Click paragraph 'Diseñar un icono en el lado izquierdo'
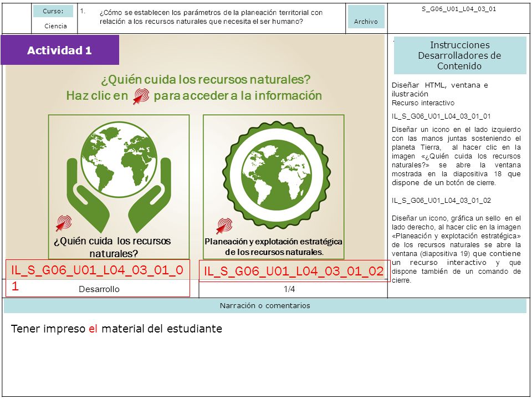The height and width of the screenshot is (399, 532). [x=456, y=156]
